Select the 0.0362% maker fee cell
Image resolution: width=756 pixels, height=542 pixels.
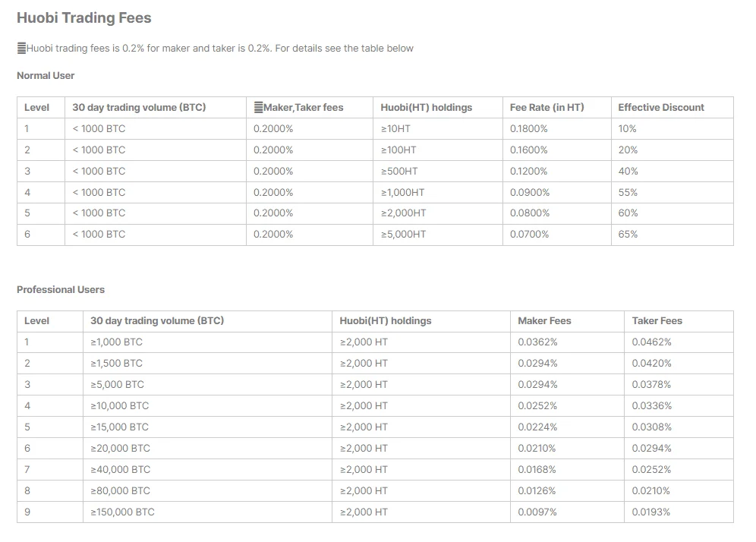[x=537, y=342]
